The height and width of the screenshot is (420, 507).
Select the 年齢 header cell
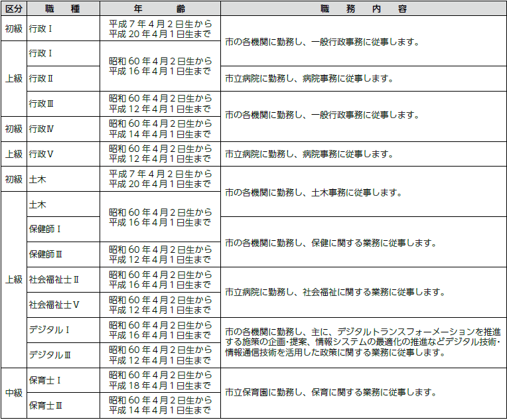click(160, 9)
